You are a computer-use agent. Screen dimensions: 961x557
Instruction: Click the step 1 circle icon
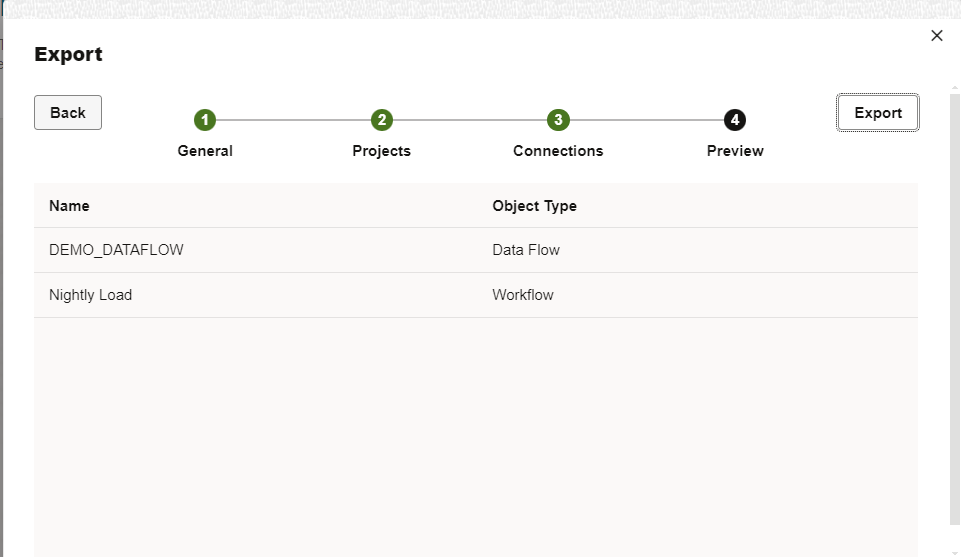pyautogui.click(x=205, y=120)
